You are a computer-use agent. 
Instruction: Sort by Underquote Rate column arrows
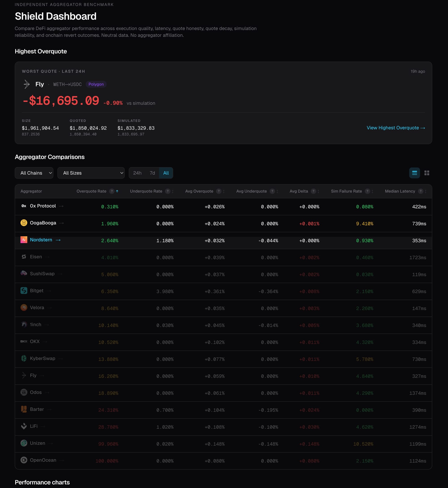[x=173, y=191]
